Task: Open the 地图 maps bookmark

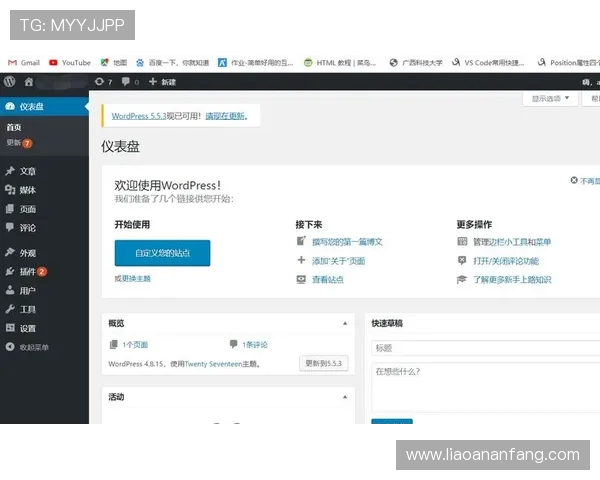Action: point(113,63)
